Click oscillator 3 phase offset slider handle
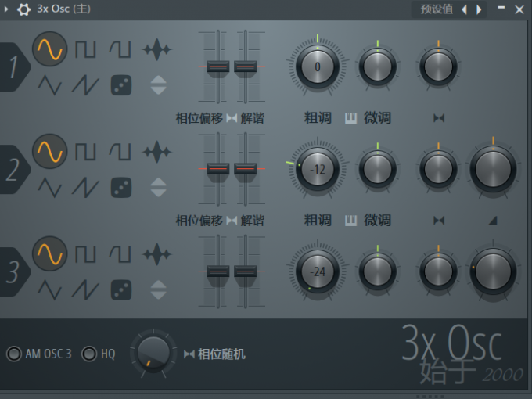Viewport: 532px width, 399px height. pyautogui.click(x=217, y=271)
